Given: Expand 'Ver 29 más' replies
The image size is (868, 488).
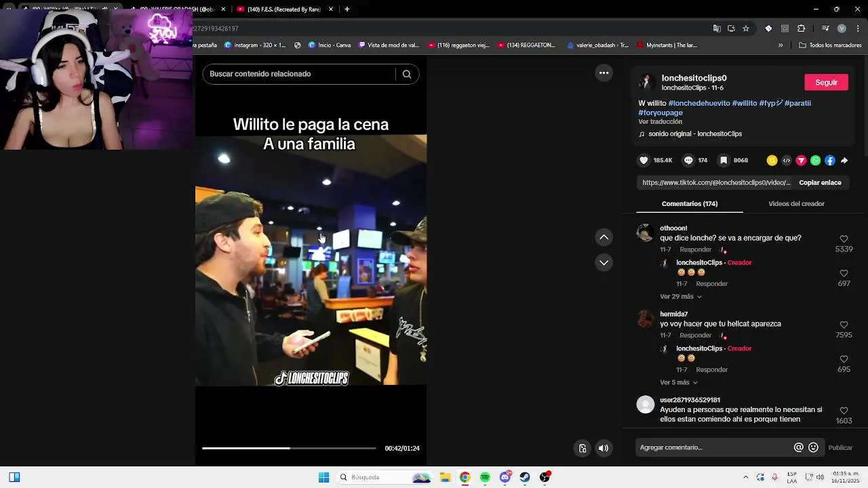Looking at the screenshot, I should pyautogui.click(x=680, y=297).
